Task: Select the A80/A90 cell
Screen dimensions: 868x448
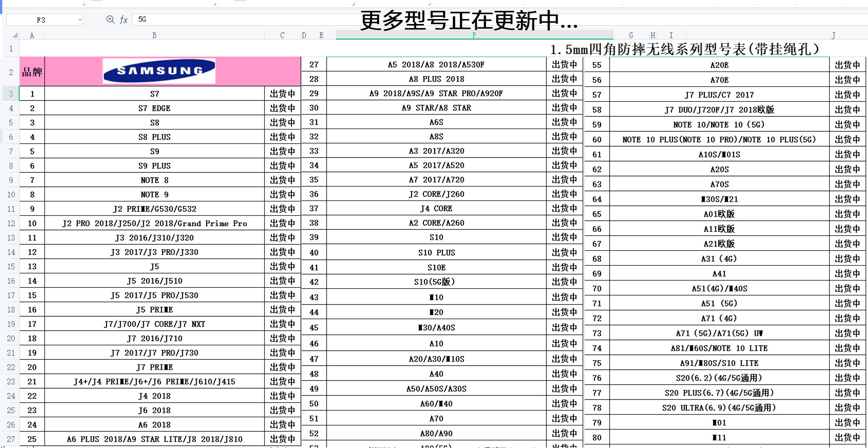Action: click(x=436, y=434)
